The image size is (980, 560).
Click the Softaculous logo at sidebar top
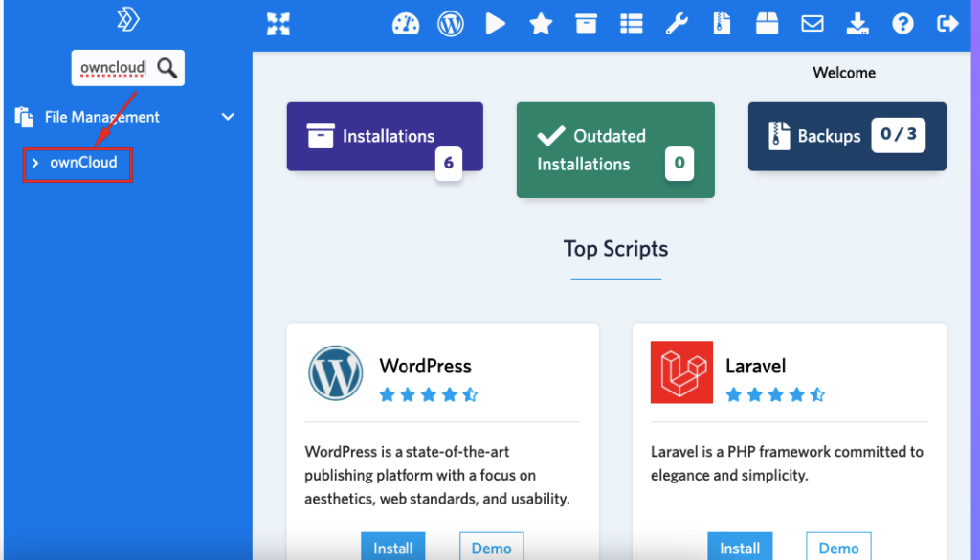pyautogui.click(x=128, y=19)
